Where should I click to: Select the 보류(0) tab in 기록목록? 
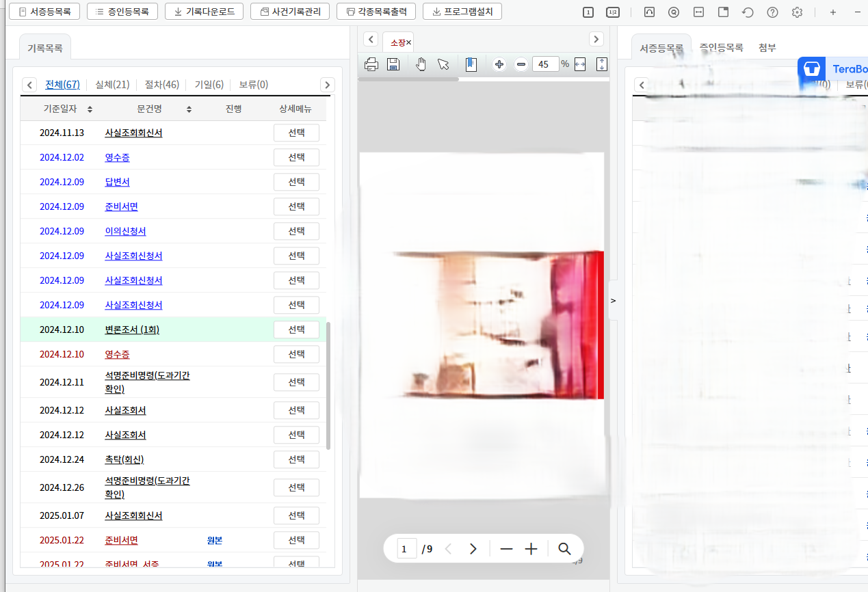click(254, 85)
